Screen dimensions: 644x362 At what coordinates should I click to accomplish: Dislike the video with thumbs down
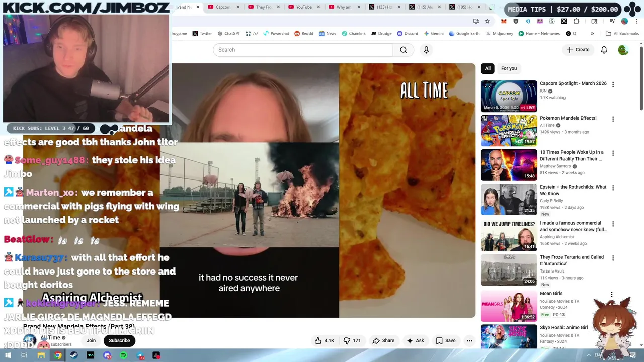coord(352,340)
